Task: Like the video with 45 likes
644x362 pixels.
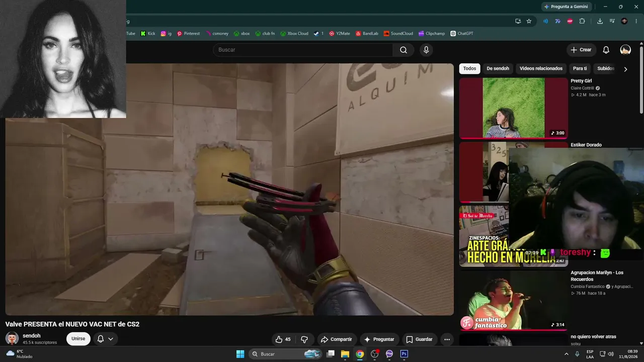Action: click(283, 339)
